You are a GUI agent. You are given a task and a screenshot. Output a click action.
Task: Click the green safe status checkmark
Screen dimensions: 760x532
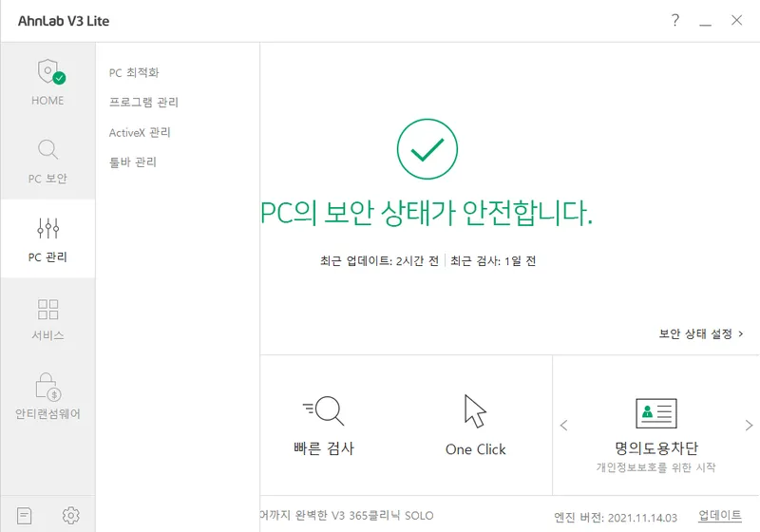(x=427, y=149)
